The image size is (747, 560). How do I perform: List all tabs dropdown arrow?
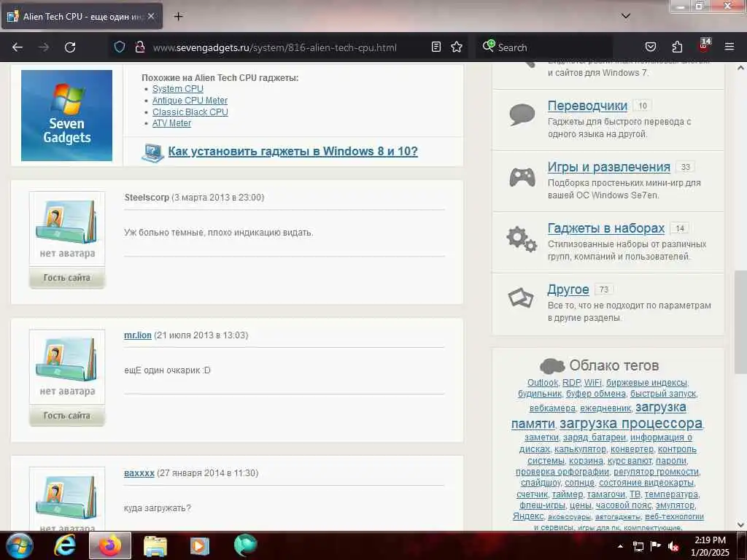tap(626, 16)
